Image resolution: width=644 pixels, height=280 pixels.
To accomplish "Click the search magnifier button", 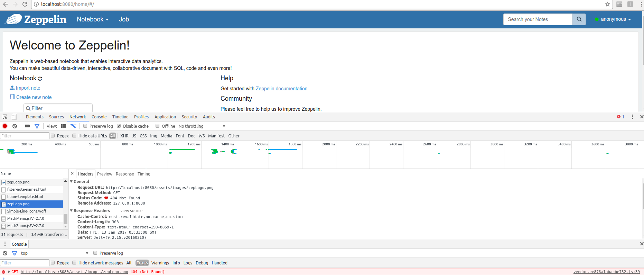I will [579, 19].
